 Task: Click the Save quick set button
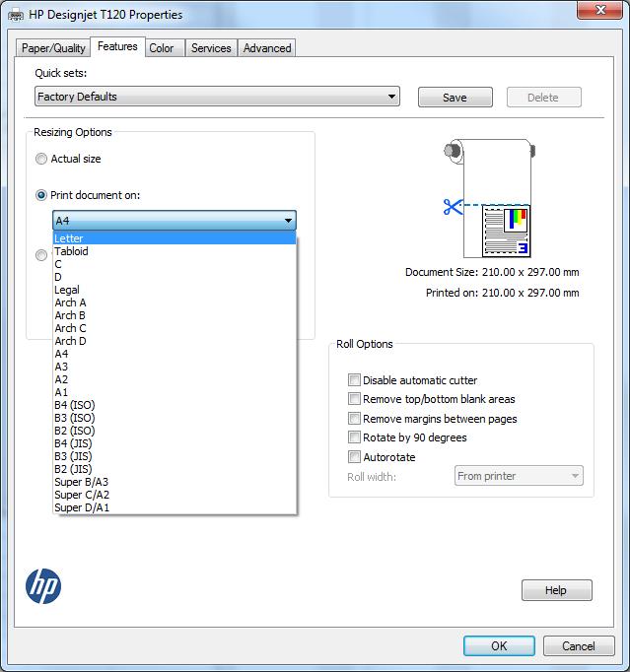[x=455, y=98]
